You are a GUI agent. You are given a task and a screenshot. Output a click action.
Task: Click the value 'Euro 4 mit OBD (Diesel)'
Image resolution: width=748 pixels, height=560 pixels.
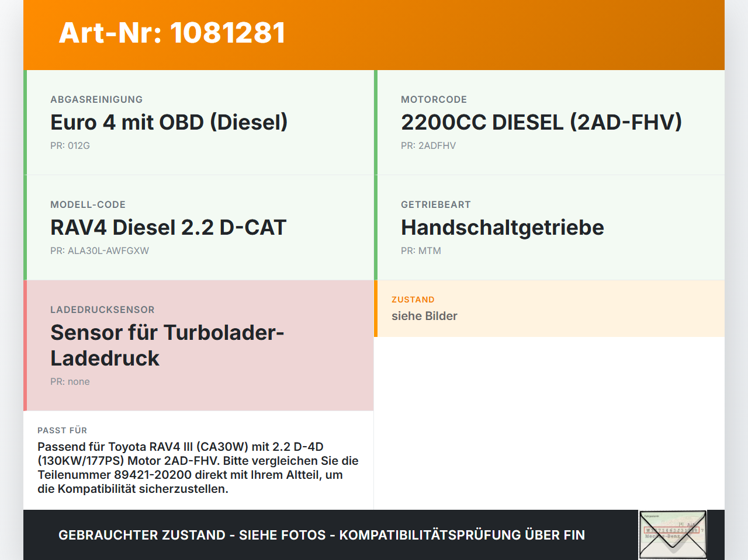(169, 122)
